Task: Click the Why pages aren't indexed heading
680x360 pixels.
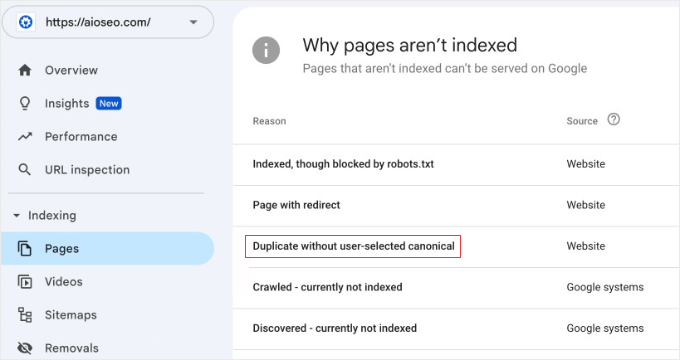Action: click(x=410, y=46)
